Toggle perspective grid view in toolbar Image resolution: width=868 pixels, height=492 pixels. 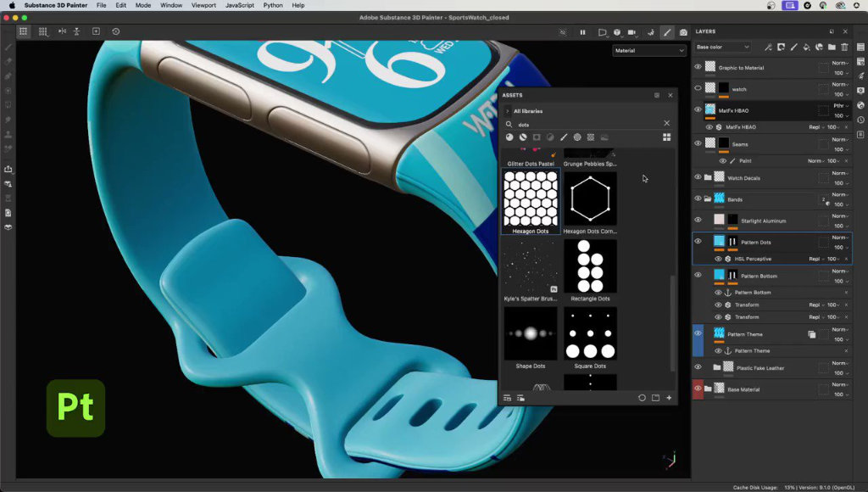pos(23,31)
